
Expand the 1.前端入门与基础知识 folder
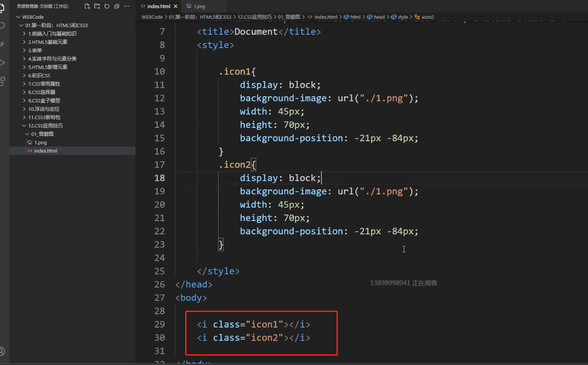click(x=24, y=33)
